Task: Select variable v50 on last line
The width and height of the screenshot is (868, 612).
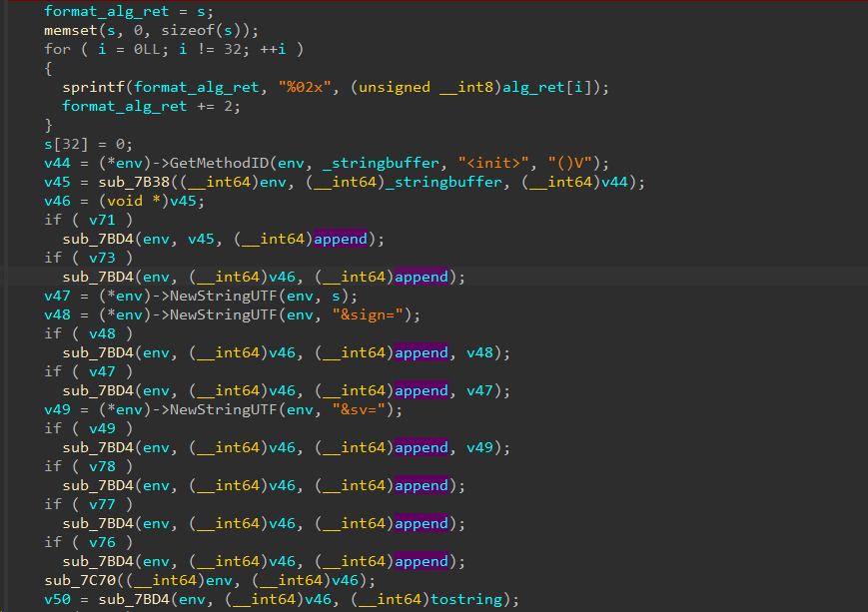Action: click(58, 599)
